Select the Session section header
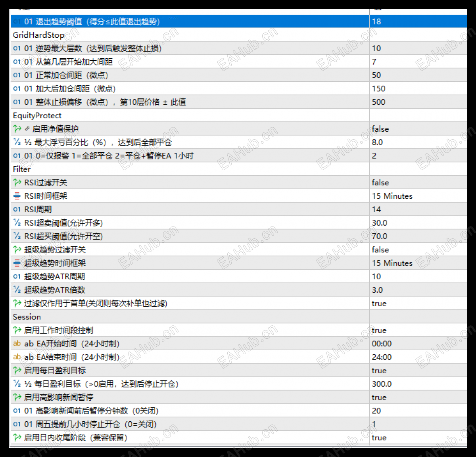Image resolution: width=476 pixels, height=457 pixels. pos(27,317)
